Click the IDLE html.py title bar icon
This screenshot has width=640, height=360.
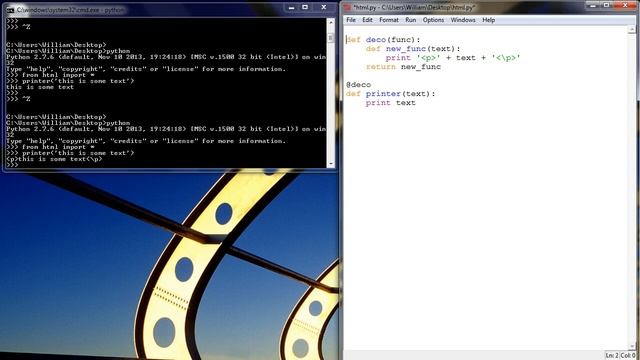(347, 7)
